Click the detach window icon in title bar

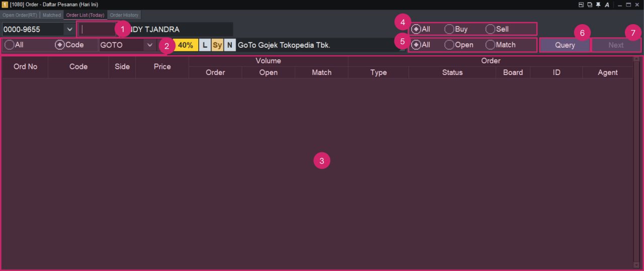click(581, 5)
